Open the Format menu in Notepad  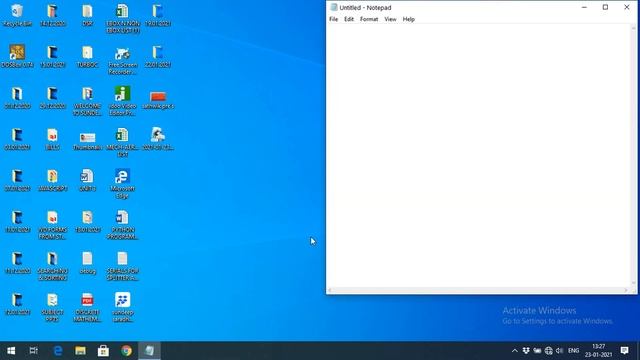(x=369, y=19)
